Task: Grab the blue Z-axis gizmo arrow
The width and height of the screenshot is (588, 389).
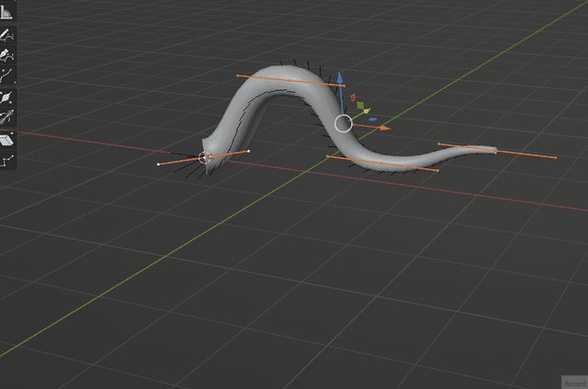Action: [340, 78]
